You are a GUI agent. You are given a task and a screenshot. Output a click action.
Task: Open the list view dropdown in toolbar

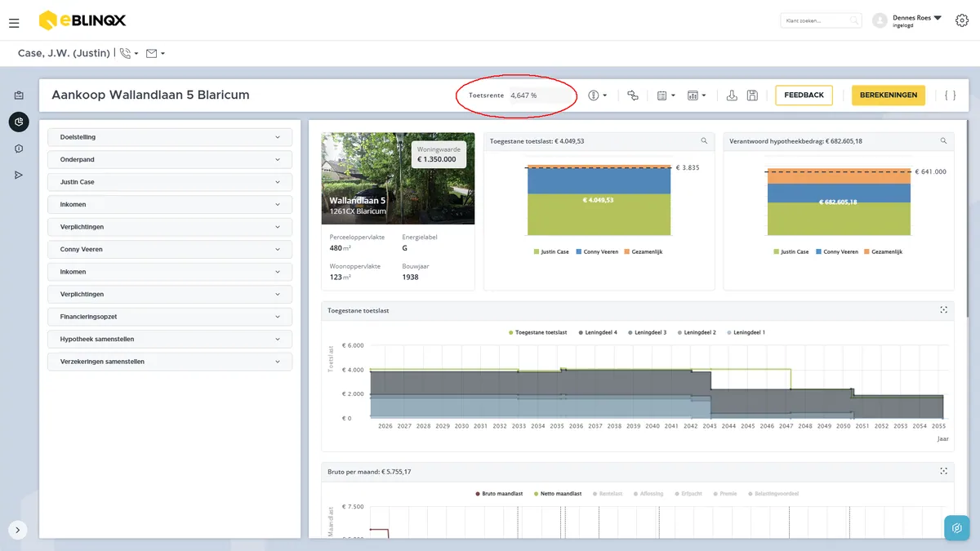(x=666, y=96)
